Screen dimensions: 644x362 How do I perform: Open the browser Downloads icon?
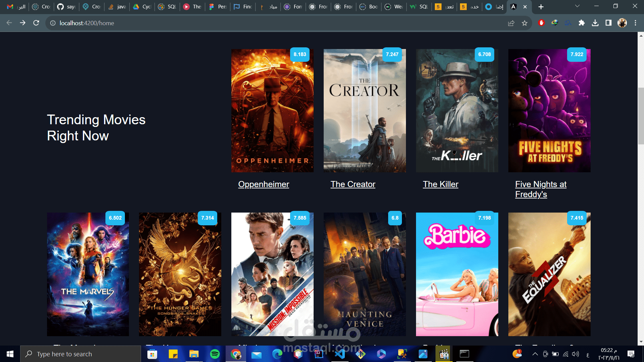pos(595,23)
